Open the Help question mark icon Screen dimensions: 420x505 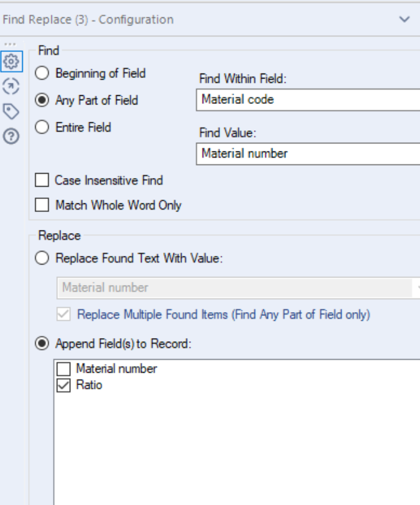pyautogui.click(x=10, y=136)
